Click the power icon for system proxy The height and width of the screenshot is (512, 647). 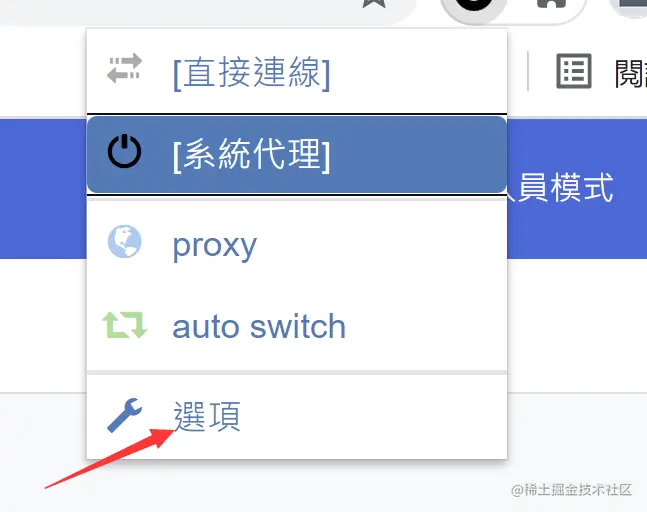pos(124,151)
